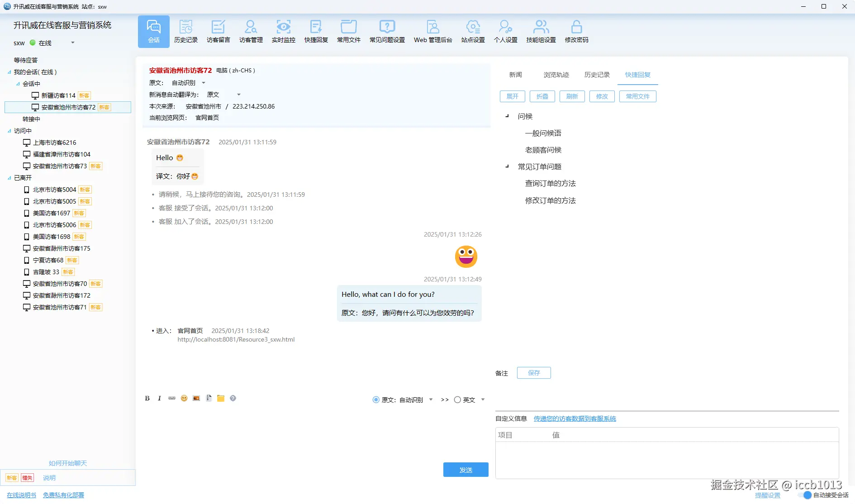The height and width of the screenshot is (504, 855).
Task: Open 实时监控 (real-time monitoring)
Action: click(x=283, y=31)
